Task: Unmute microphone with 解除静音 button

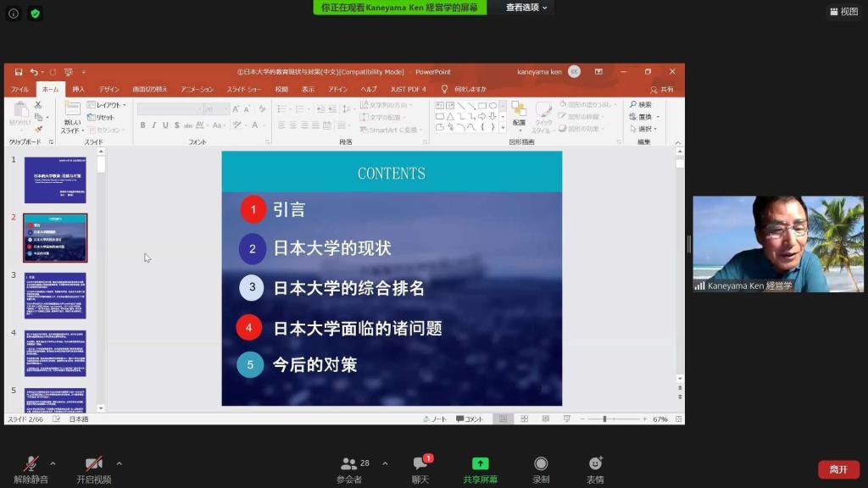Action: (x=31, y=464)
